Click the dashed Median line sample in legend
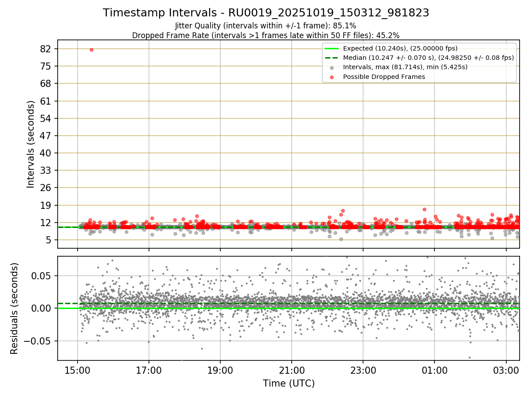 pyautogui.click(x=332, y=58)
